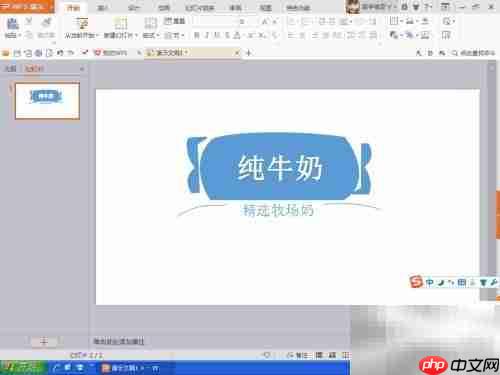Expand the 节 section dropdown
The width and height of the screenshot is (500, 375).
click(174, 35)
